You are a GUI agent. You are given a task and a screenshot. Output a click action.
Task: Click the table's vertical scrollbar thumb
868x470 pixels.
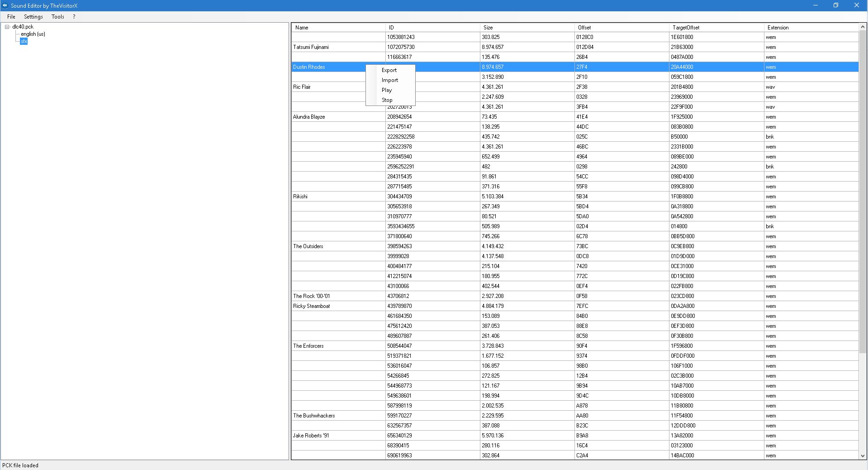tap(863, 192)
